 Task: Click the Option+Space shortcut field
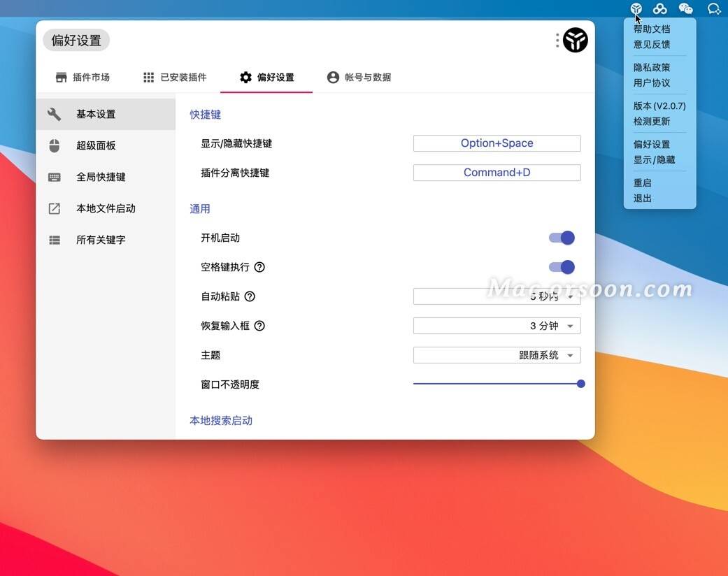[x=497, y=143]
